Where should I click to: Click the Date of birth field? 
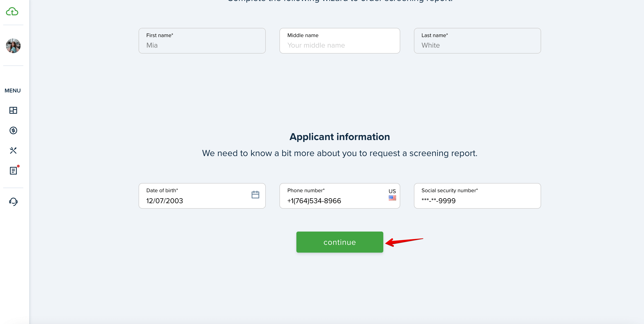pos(202,196)
